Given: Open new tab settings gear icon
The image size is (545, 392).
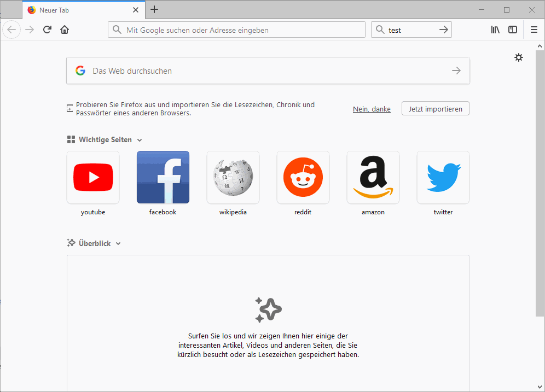Looking at the screenshot, I should tap(519, 57).
